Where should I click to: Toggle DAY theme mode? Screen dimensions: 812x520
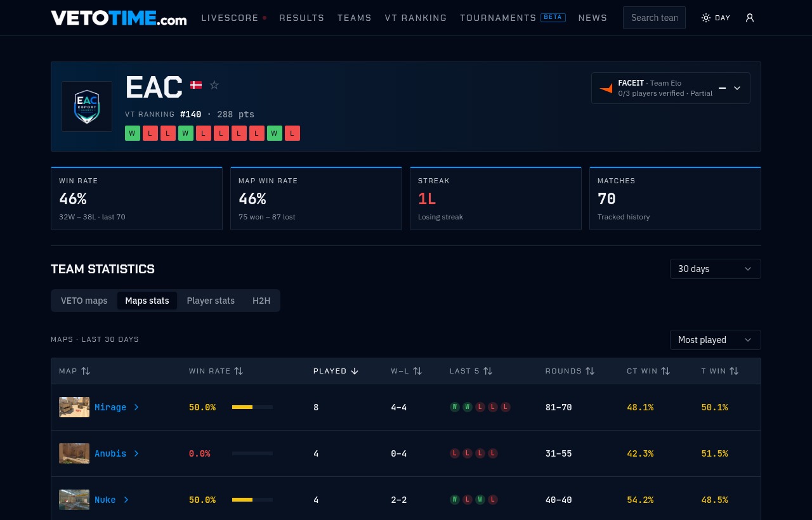[x=716, y=18]
